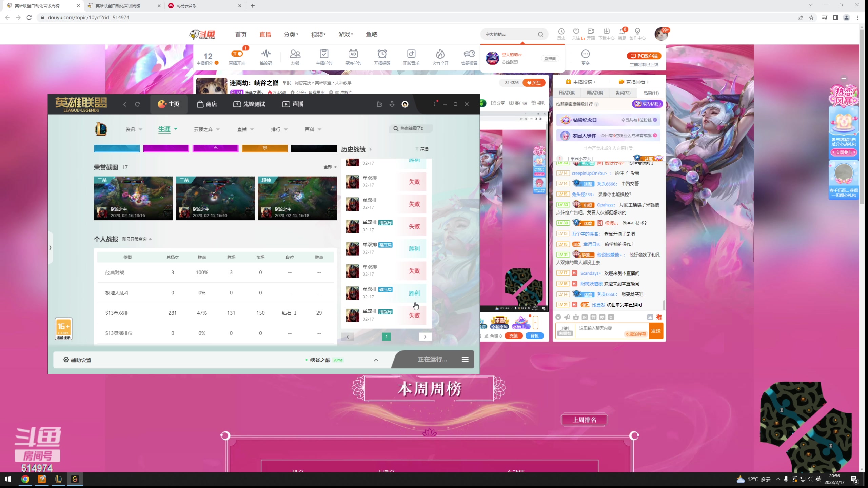
Task: Open the 上周排名 last week ranking button
Action: (584, 420)
